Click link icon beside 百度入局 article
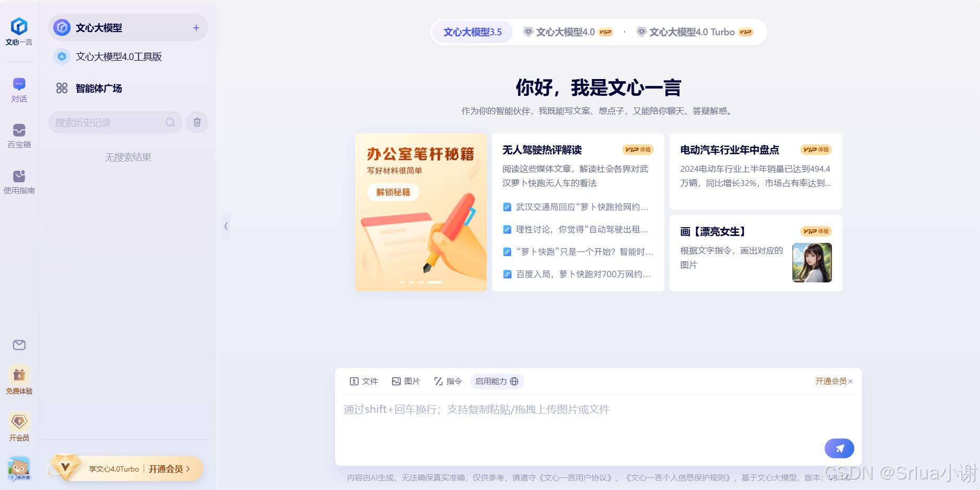The width and height of the screenshot is (980, 490). [x=507, y=275]
